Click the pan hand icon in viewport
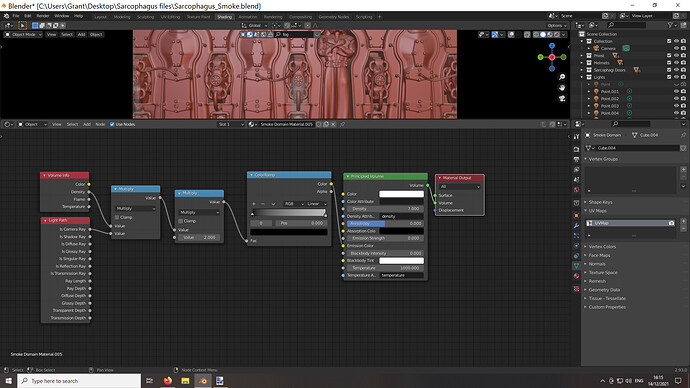This screenshot has width=690, height=388. (x=562, y=88)
